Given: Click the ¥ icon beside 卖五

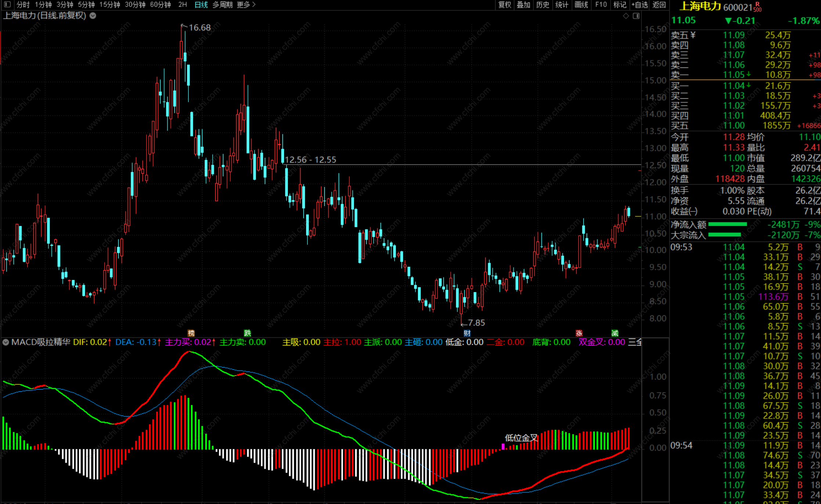Looking at the screenshot, I should (693, 35).
